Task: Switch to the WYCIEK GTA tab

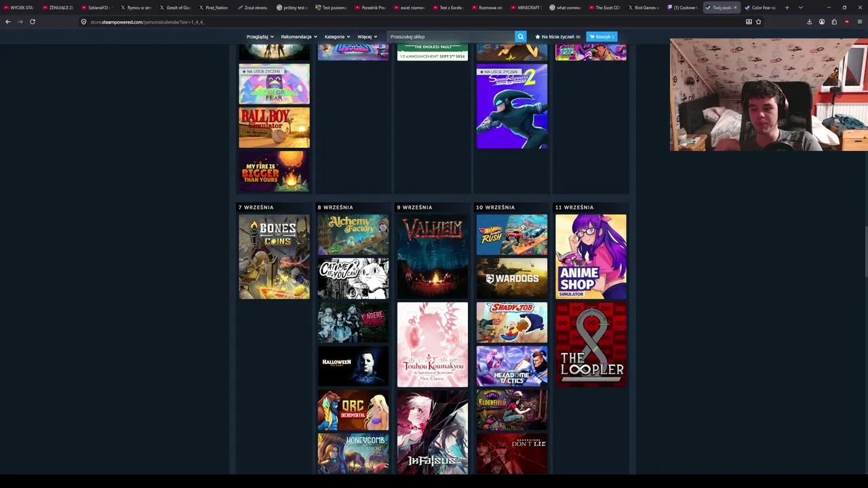Action: click(18, 7)
